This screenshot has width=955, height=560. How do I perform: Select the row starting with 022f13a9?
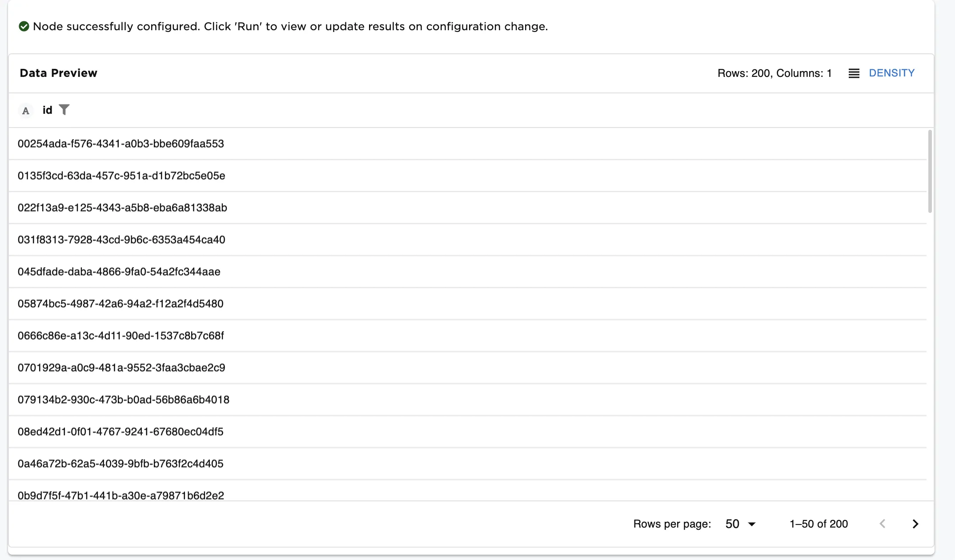coord(122,208)
